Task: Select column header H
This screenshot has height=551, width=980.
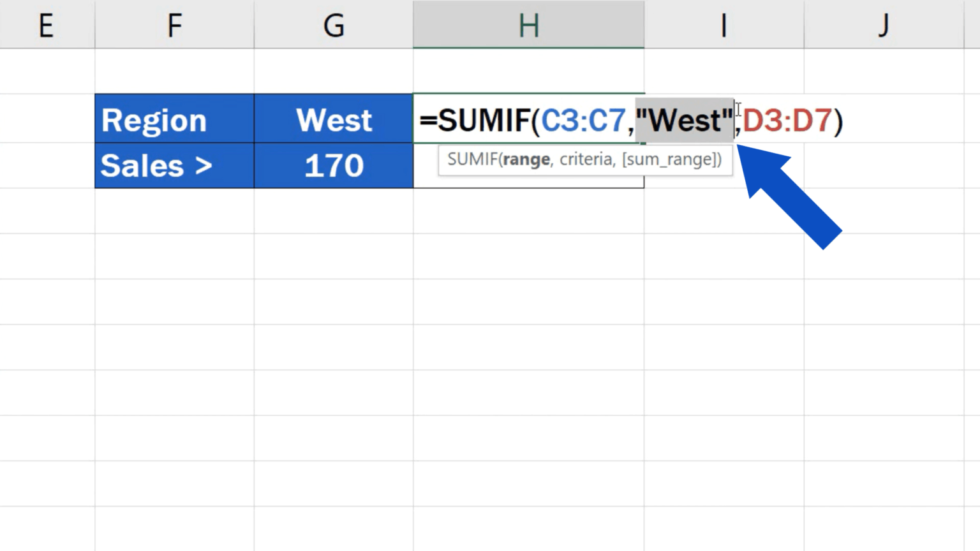Action: (528, 26)
